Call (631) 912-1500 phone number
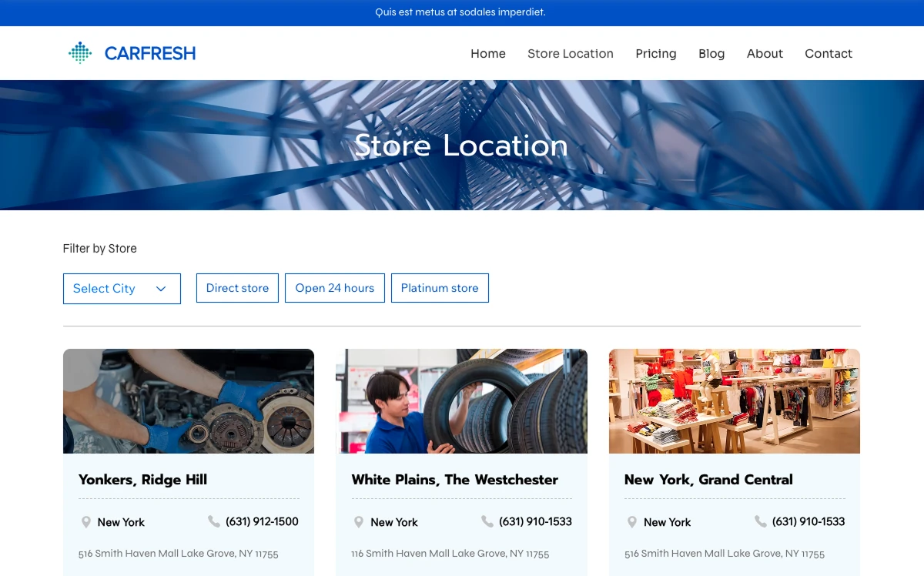Viewport: 924px width, 576px height. point(262,521)
